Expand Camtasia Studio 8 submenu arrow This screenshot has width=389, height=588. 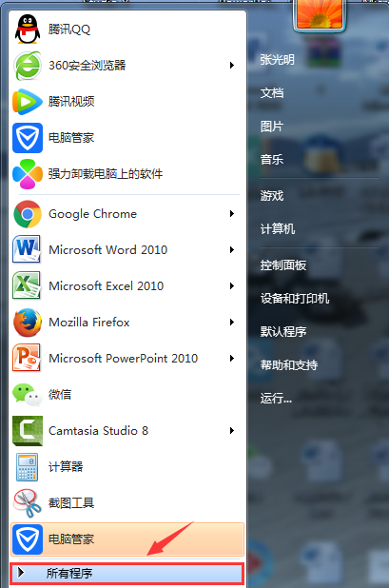pos(232,430)
